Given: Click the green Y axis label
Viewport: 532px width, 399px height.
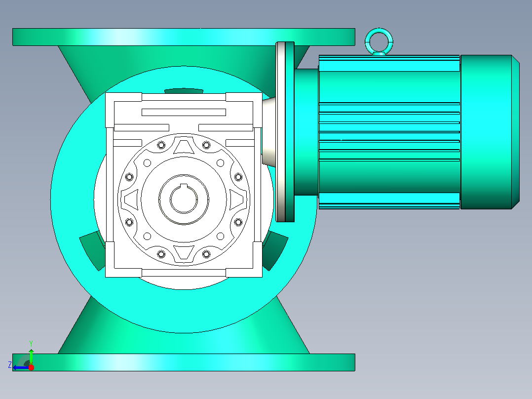Looking at the screenshot, I should tap(31, 343).
